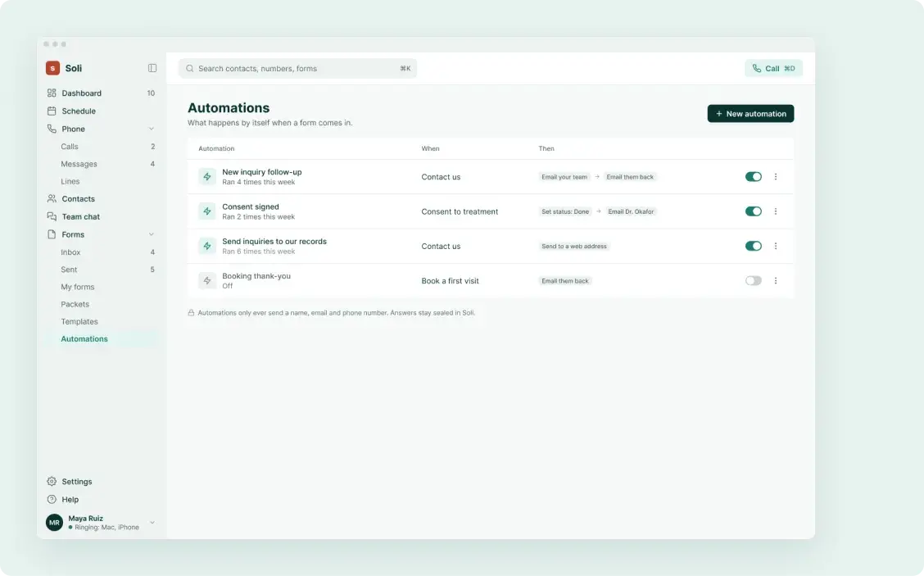Click the 'Consent to treatment' When cell
Viewport: 924px width, 576px height.
[460, 211]
